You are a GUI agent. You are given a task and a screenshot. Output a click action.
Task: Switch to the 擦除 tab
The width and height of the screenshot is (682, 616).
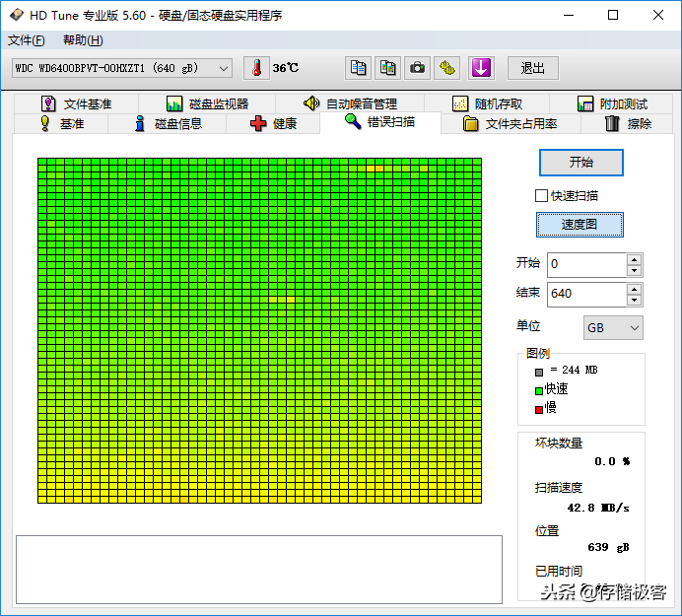tap(628, 124)
